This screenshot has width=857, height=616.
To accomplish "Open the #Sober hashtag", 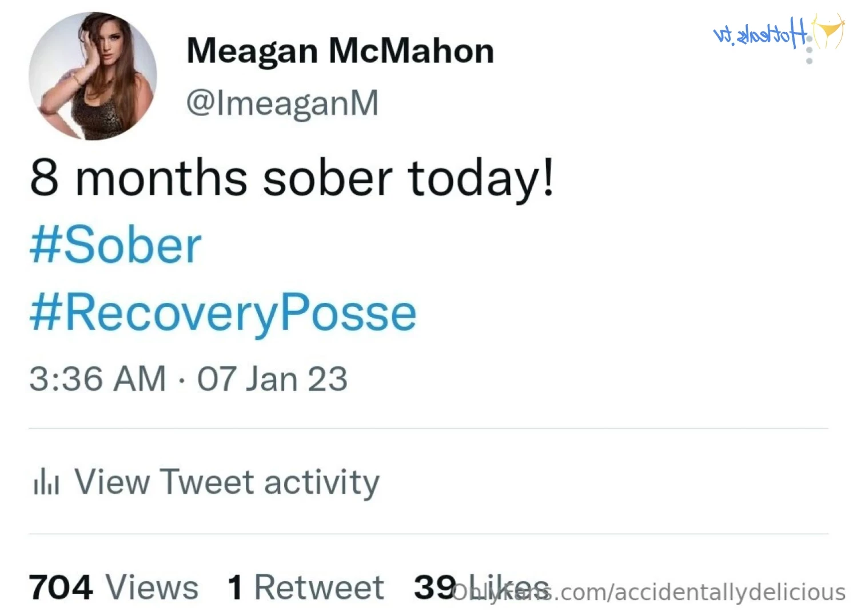I will click(115, 245).
